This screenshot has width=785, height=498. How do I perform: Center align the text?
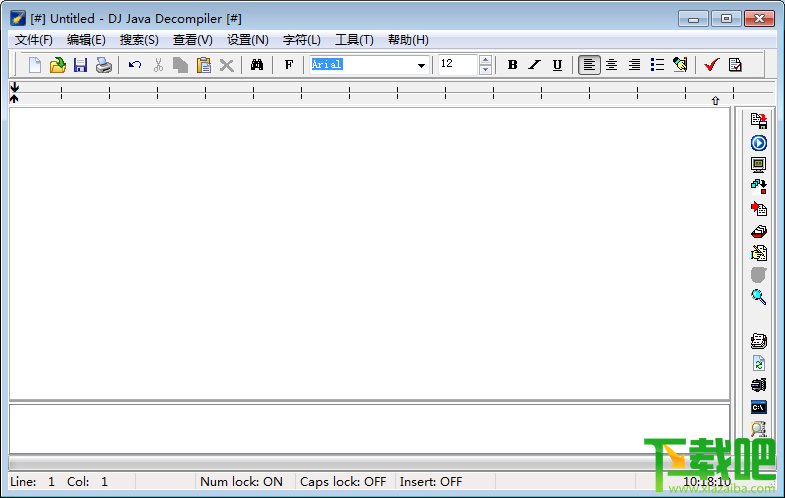coord(611,65)
